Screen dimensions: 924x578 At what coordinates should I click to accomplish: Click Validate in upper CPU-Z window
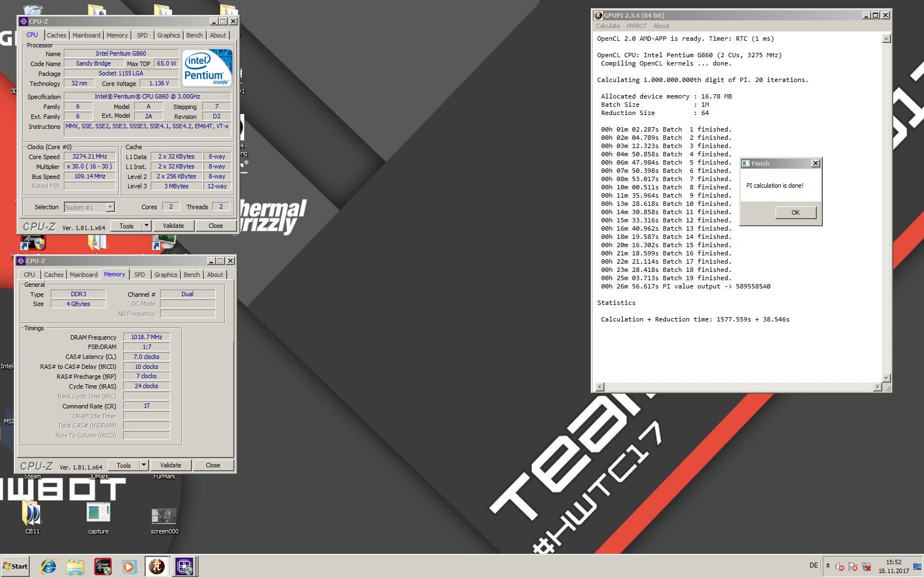[173, 226]
